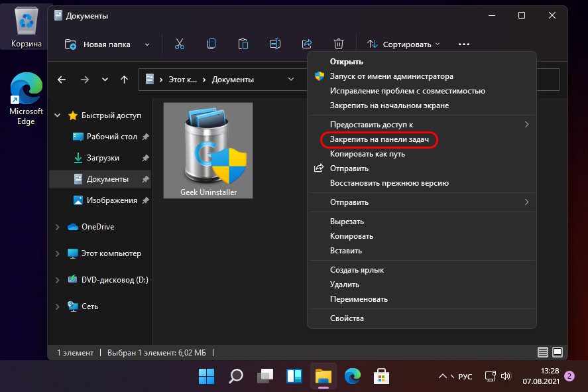Open Windows Start menu on taskbar

(206, 376)
